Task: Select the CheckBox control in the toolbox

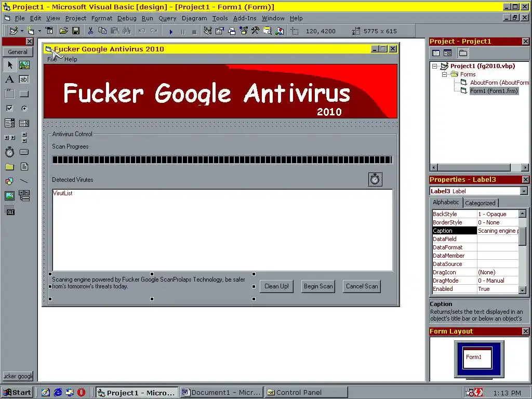Action: (10, 109)
